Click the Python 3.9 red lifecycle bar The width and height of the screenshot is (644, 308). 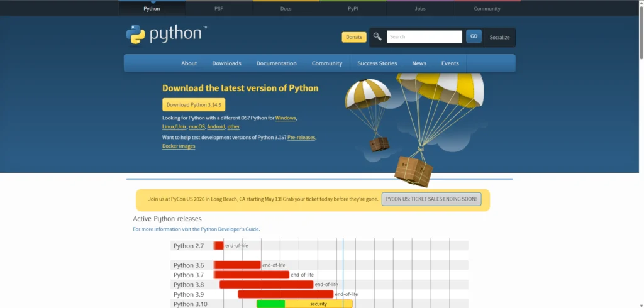[286, 294]
